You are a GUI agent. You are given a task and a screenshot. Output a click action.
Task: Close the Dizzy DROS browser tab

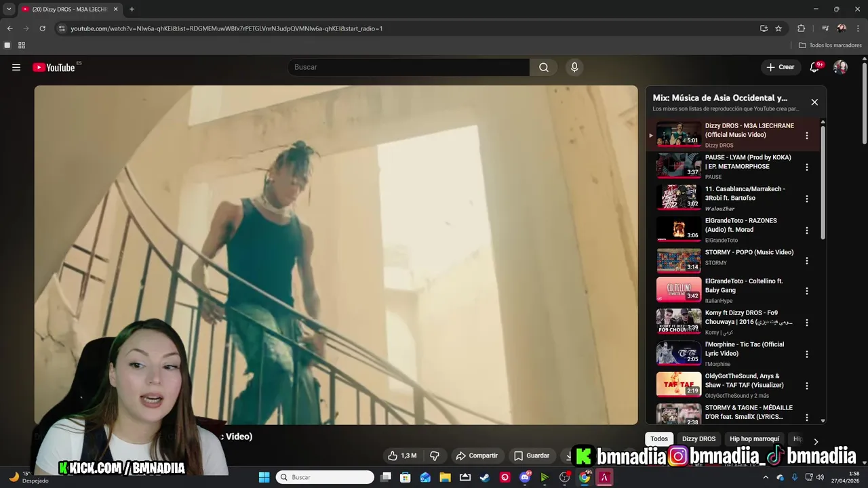(115, 9)
